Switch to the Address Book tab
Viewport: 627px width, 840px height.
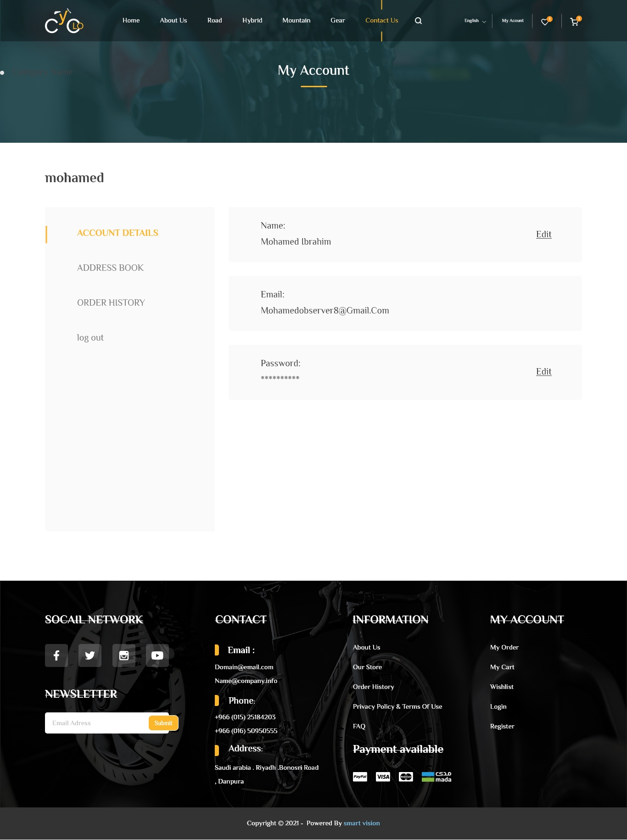click(x=110, y=268)
